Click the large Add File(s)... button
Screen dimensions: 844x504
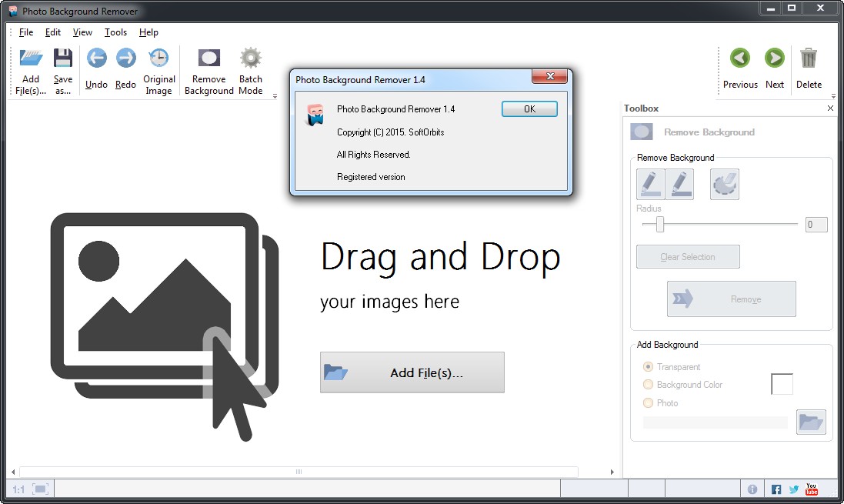coord(412,372)
